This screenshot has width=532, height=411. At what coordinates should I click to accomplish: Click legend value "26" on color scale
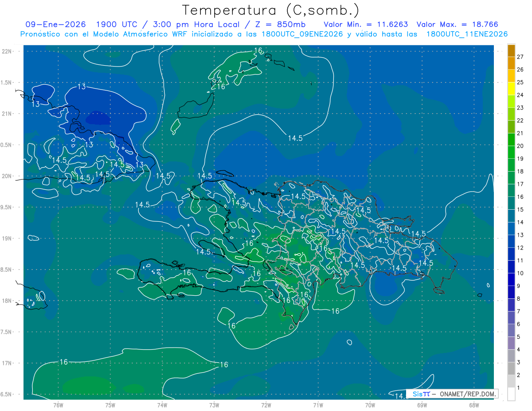520,70
